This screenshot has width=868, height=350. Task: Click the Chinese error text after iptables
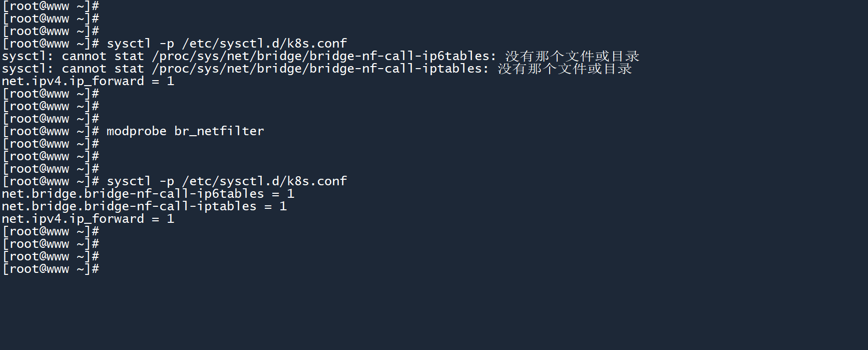[564, 69]
